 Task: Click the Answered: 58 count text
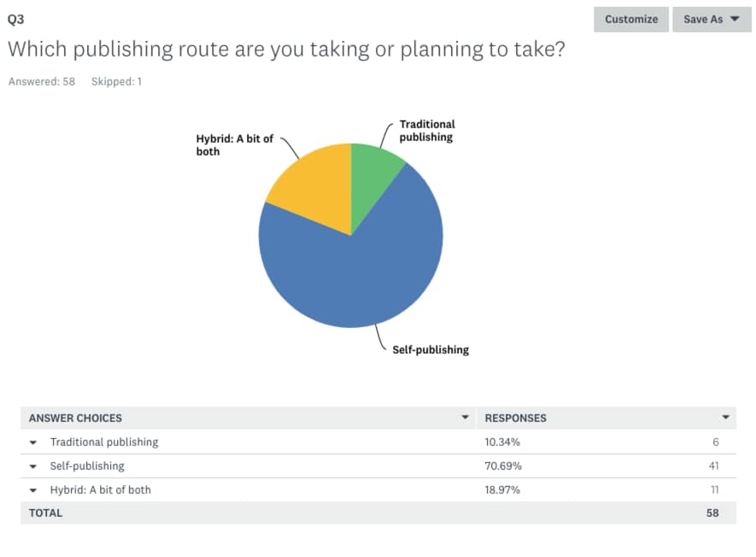(42, 81)
